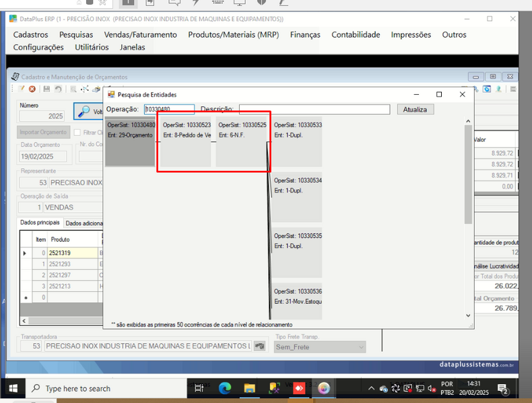Select the OperSist 10330534 Dupl. node
The width and height of the screenshot is (532, 403).
point(297,197)
